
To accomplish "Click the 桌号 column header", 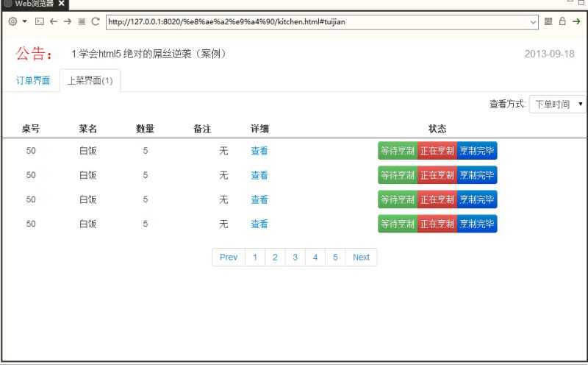I will (31, 129).
